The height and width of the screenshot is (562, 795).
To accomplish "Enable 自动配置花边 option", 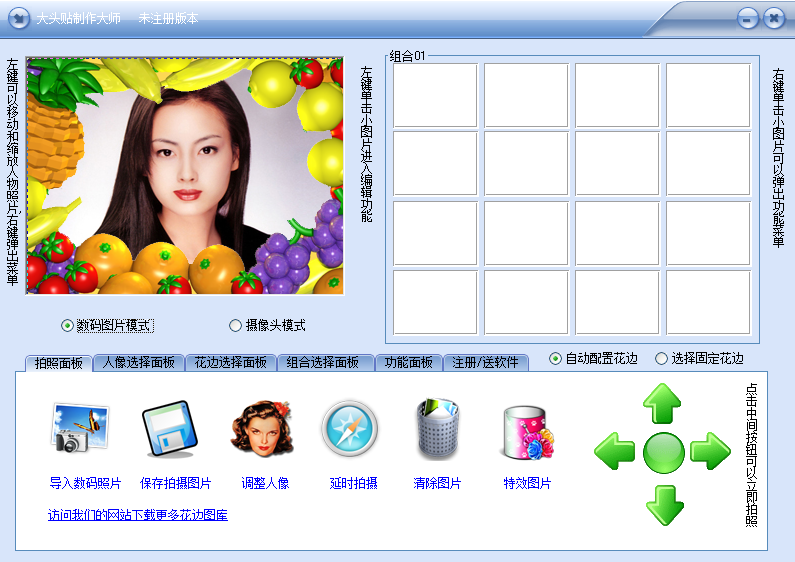I will tap(556, 358).
